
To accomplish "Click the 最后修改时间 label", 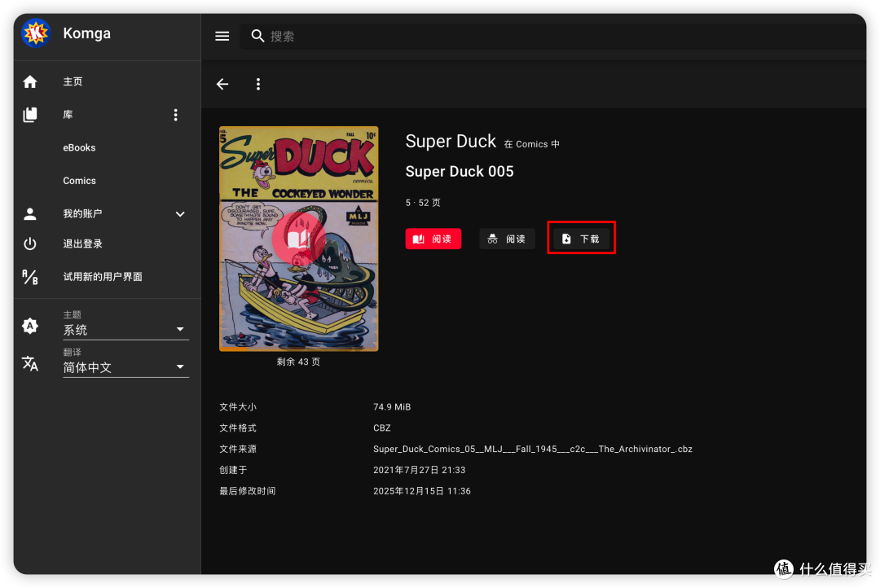I will [248, 492].
